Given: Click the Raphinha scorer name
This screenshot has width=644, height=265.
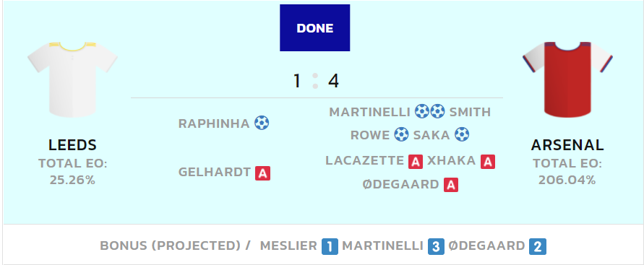Looking at the screenshot, I should tap(214, 123).
